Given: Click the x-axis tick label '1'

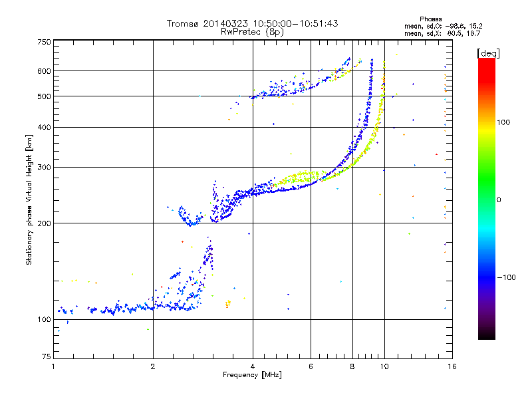Looking at the screenshot, I should pyautogui.click(x=53, y=366).
